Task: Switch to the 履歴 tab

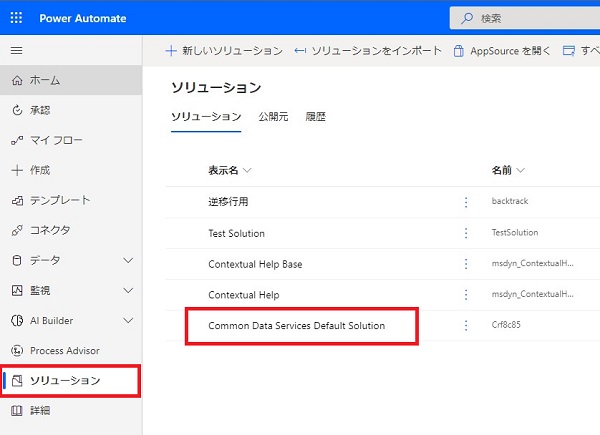Action: pyautogui.click(x=315, y=117)
